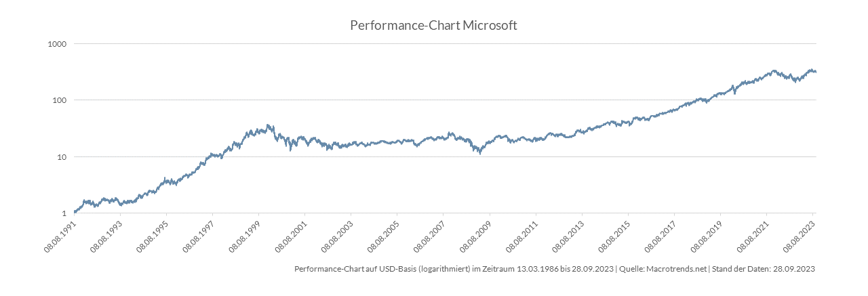Click the y-axis value 1
Screen dimensions: 868x296
(62, 213)
